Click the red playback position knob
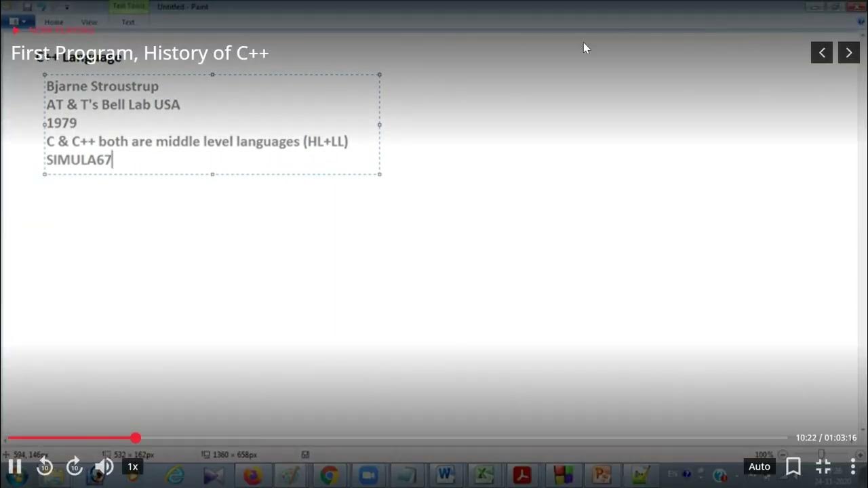Screen dimensions: 868x488 [136, 438]
